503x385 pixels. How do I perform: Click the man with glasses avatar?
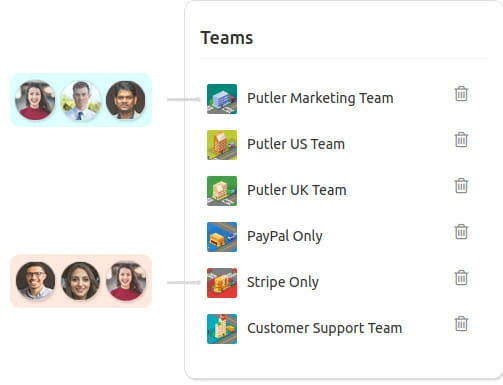tap(35, 281)
